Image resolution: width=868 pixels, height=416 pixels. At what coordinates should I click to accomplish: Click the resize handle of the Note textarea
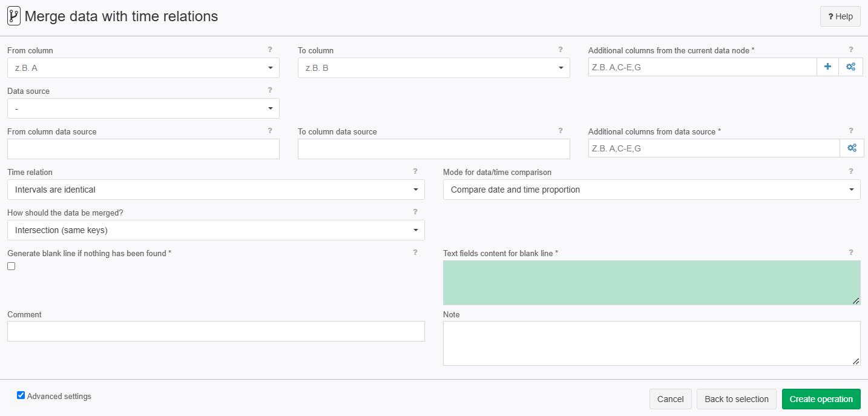point(856,362)
